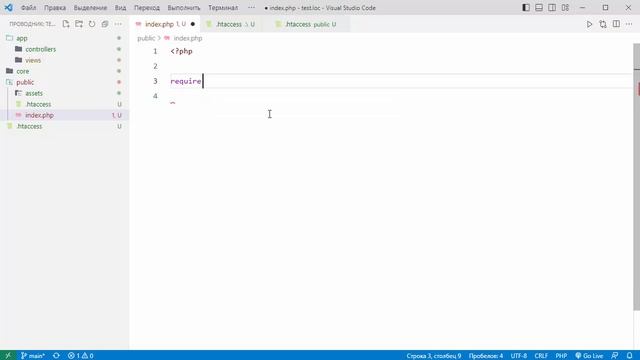
Task: Click public breadcrumb segment
Action: tap(146, 38)
